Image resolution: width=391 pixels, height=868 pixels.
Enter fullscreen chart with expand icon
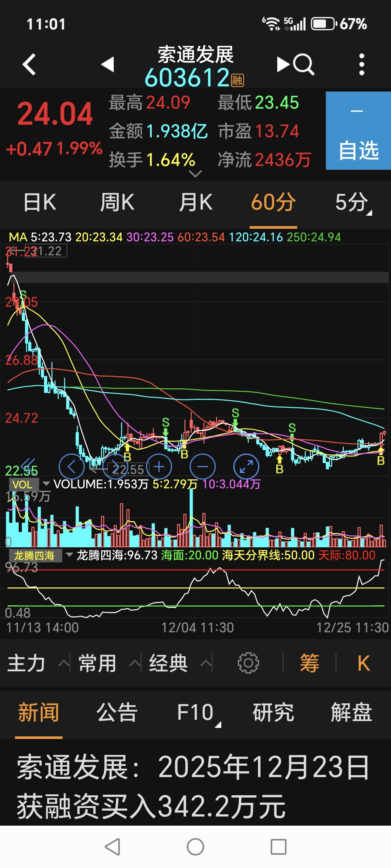point(246,467)
